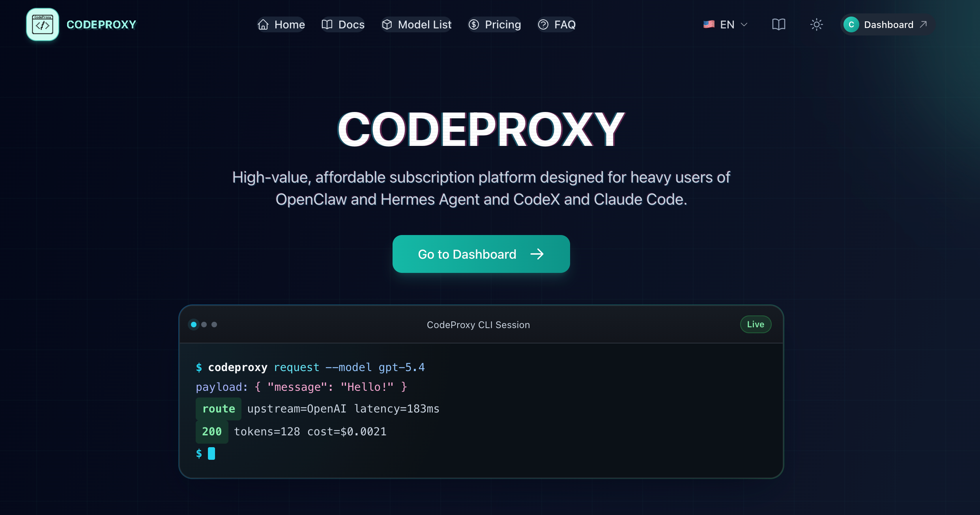Click the CodeProxy logo icon

[43, 24]
